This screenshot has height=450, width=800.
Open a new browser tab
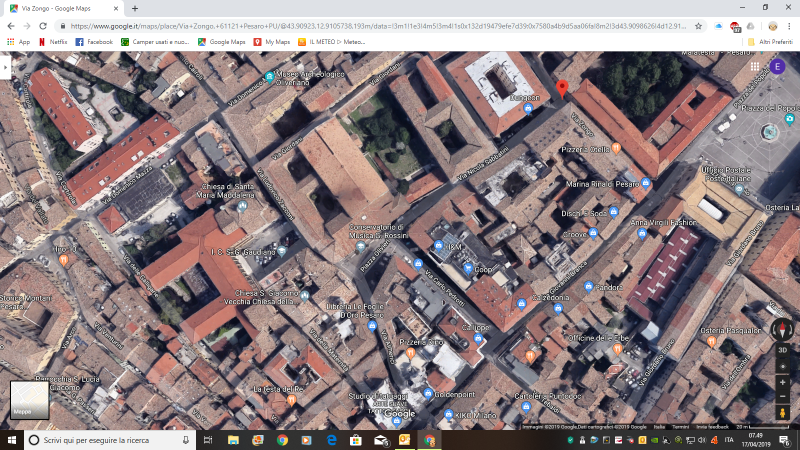[x=134, y=8]
